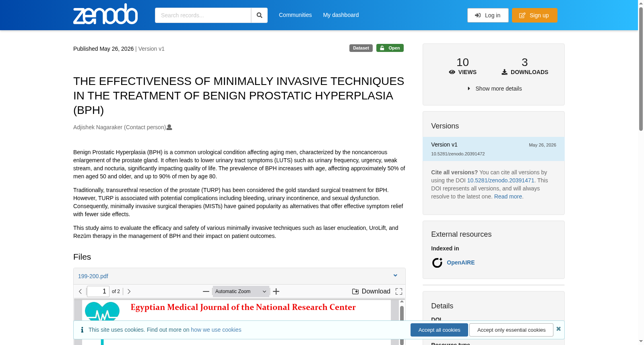644x345 pixels.
Task: Click the search records input field
Action: tap(203, 15)
